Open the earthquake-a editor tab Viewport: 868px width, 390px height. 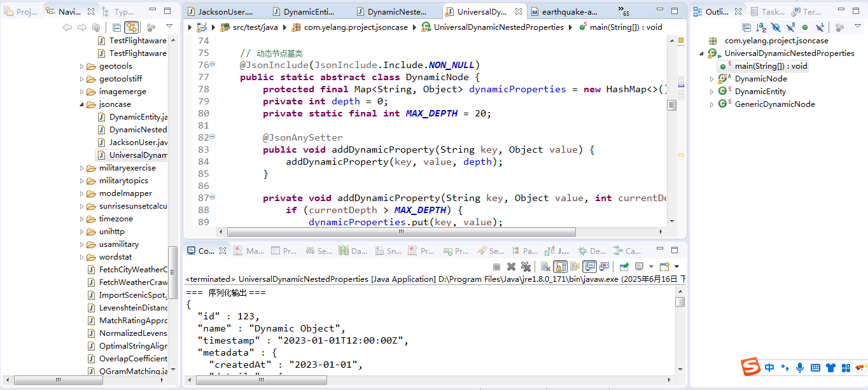[x=564, y=11]
